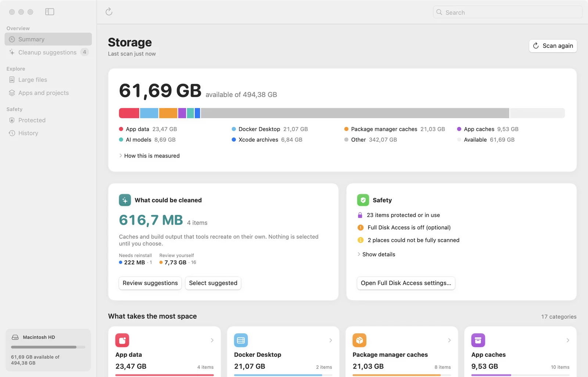Toggle the sidebar visibility icon
588x377 pixels.
coord(50,12)
